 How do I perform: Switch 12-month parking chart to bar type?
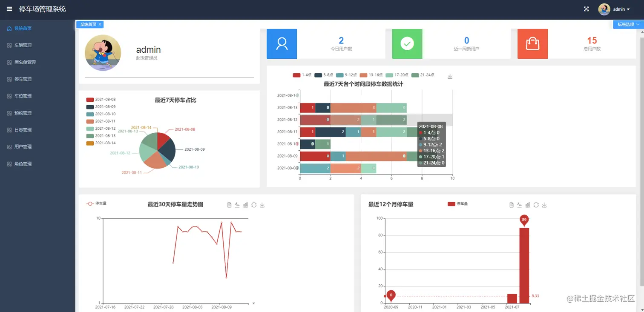pos(528,205)
